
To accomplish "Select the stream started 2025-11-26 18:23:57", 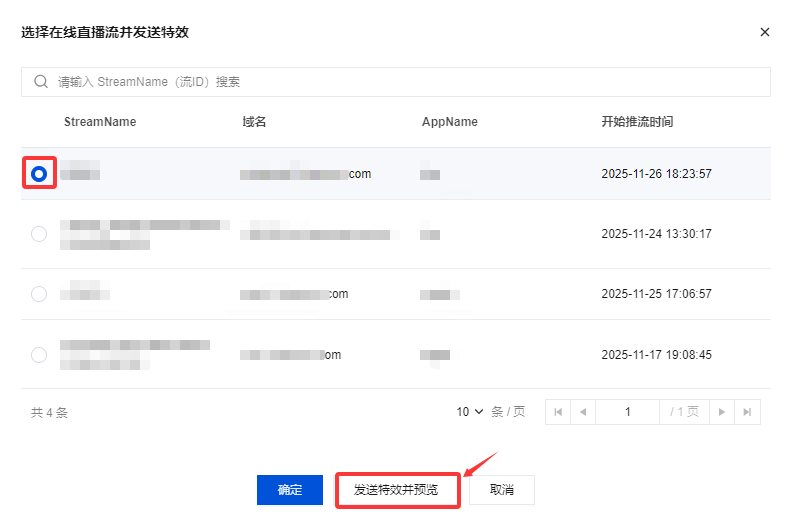I will tap(39, 174).
